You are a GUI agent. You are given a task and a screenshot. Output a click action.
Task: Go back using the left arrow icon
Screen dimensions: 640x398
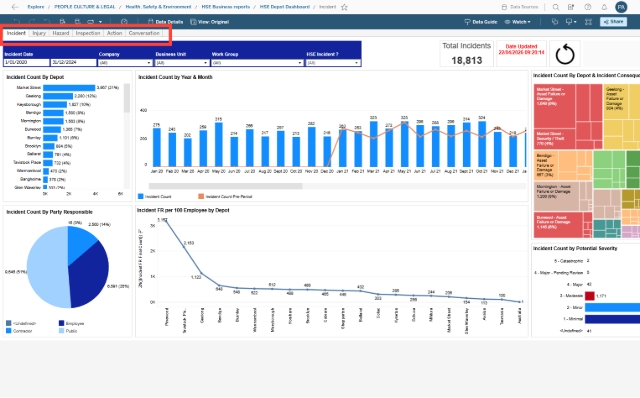[x=15, y=7]
